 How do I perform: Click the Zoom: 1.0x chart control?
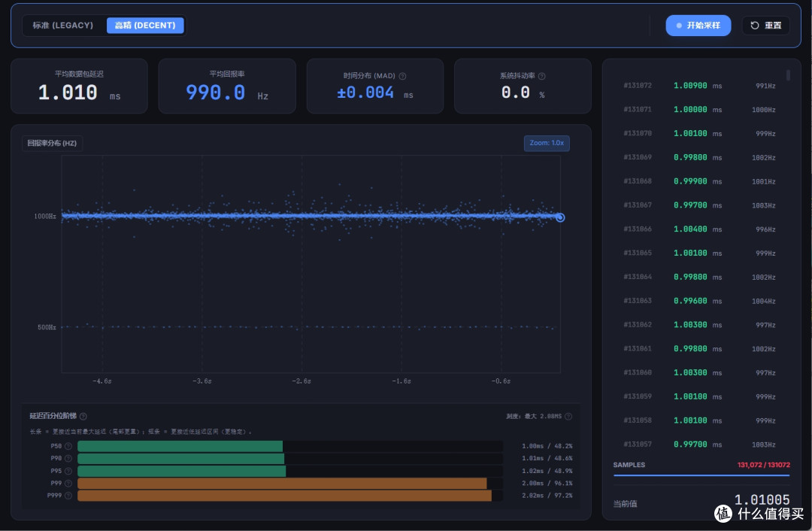(x=547, y=143)
